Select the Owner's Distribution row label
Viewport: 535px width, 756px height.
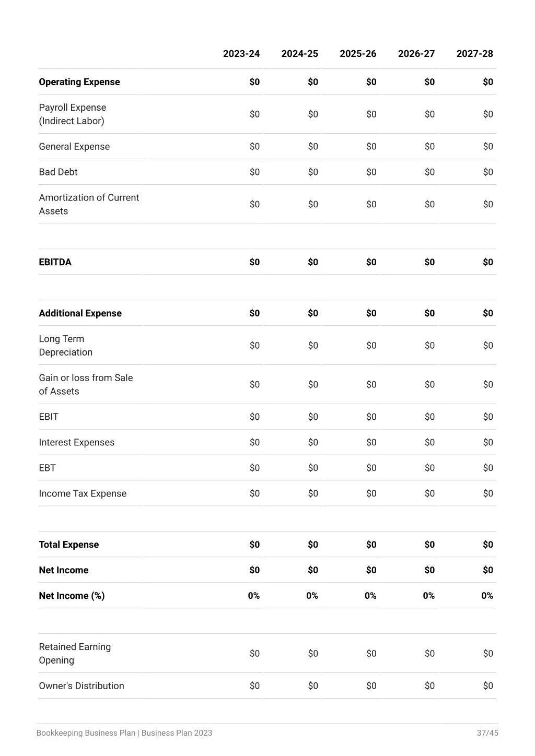82,686
